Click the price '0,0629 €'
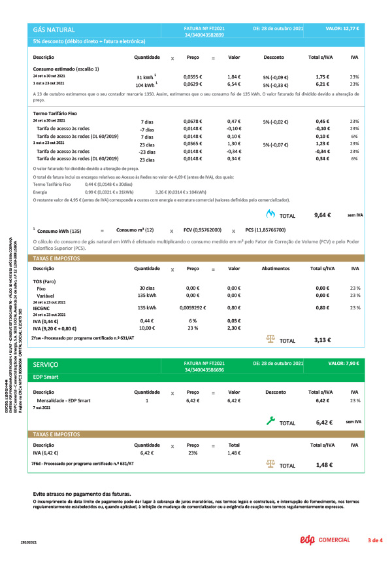392x571 pixels. pyautogui.click(x=193, y=84)
